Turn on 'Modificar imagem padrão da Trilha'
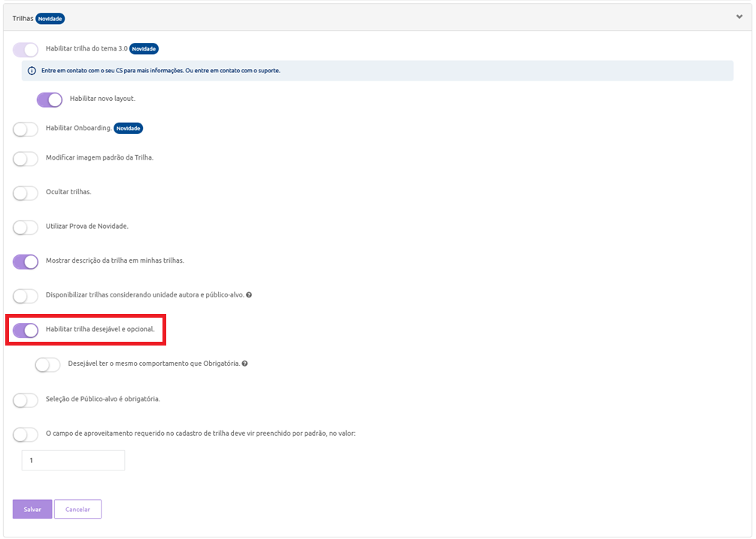The height and width of the screenshot is (539, 756). pyautogui.click(x=26, y=158)
